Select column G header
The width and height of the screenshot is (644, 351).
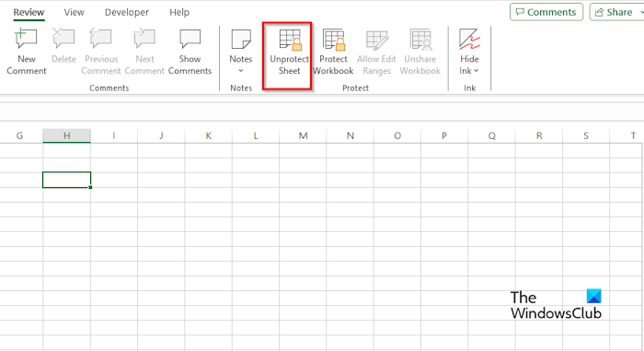pos(21,135)
